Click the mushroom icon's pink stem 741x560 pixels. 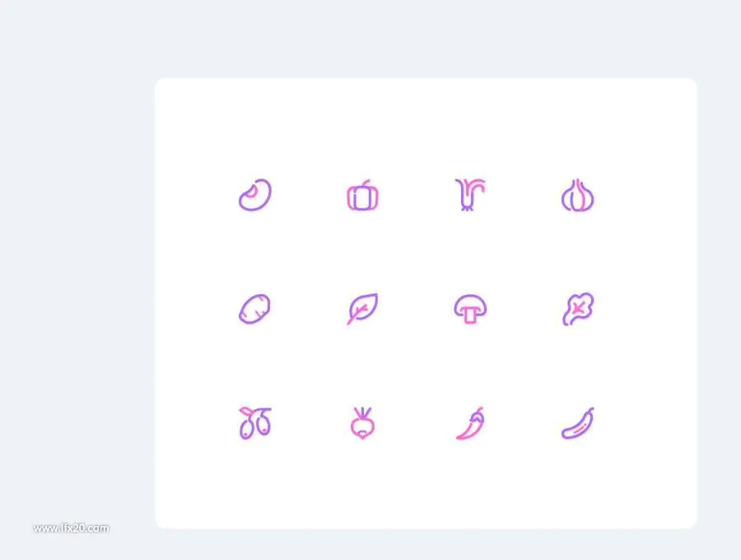470,316
